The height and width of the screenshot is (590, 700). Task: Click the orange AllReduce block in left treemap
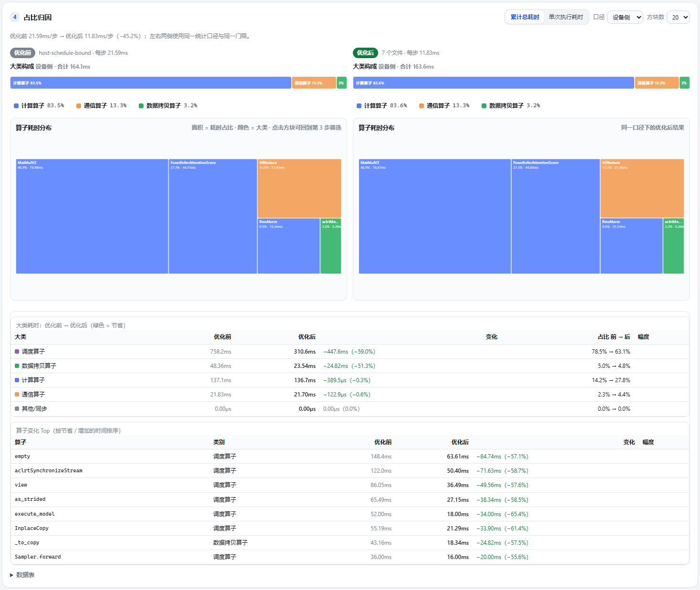(x=299, y=188)
